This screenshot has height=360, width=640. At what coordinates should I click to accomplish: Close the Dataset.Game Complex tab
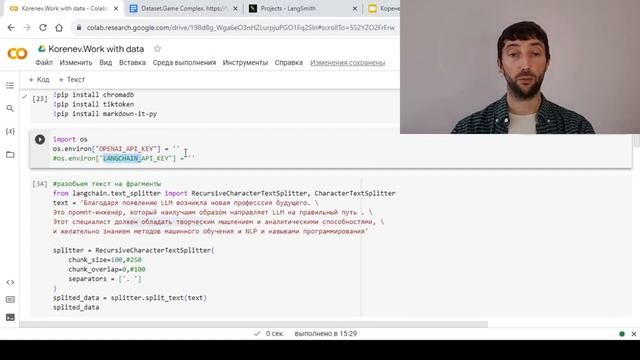[x=235, y=8]
